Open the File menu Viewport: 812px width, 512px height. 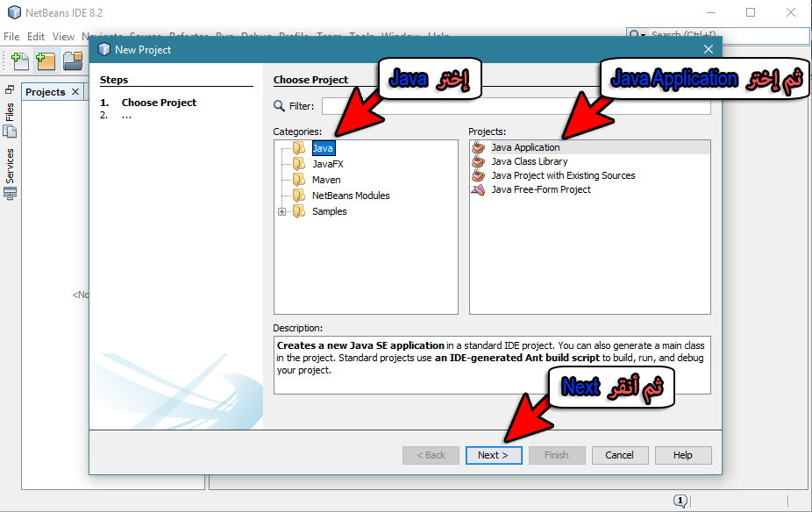(11, 36)
